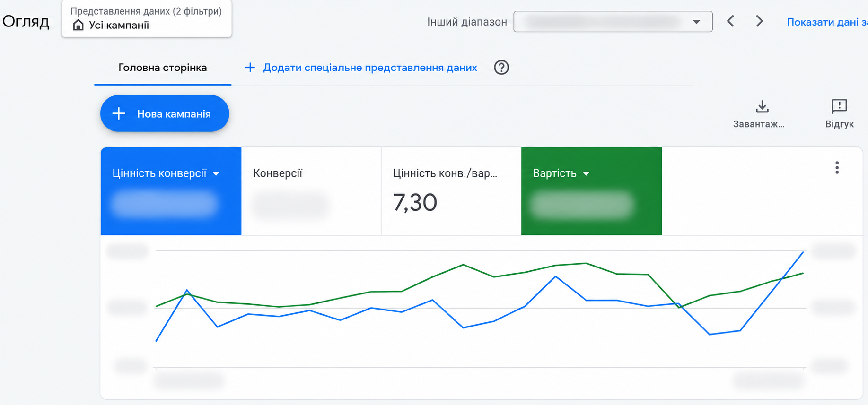Image resolution: width=868 pixels, height=405 pixels.
Task: Click the Відгук label
Action: [840, 124]
